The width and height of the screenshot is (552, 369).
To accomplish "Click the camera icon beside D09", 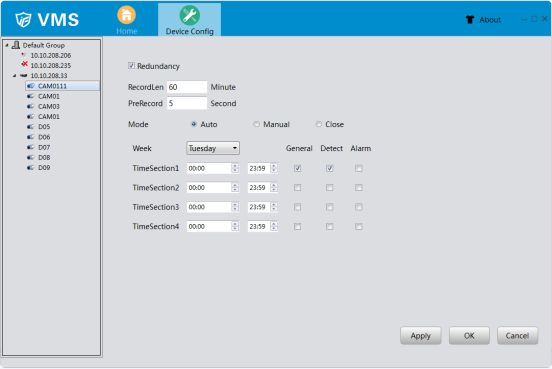I will (x=31, y=168).
